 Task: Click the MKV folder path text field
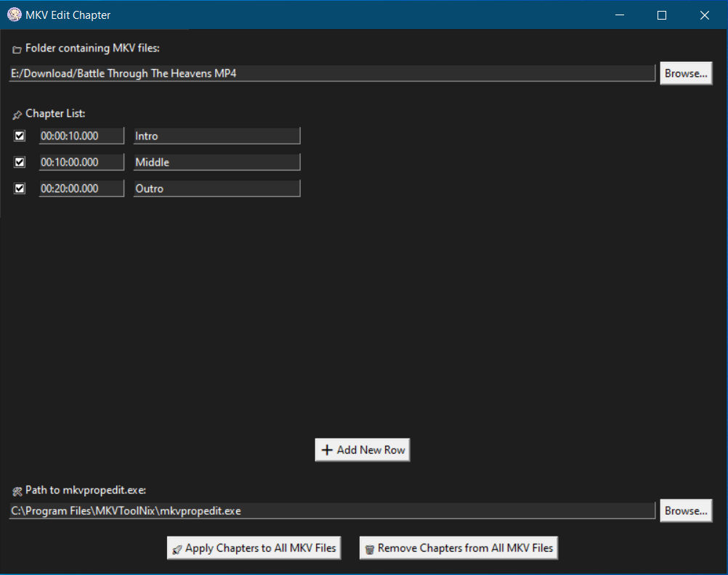coord(332,73)
